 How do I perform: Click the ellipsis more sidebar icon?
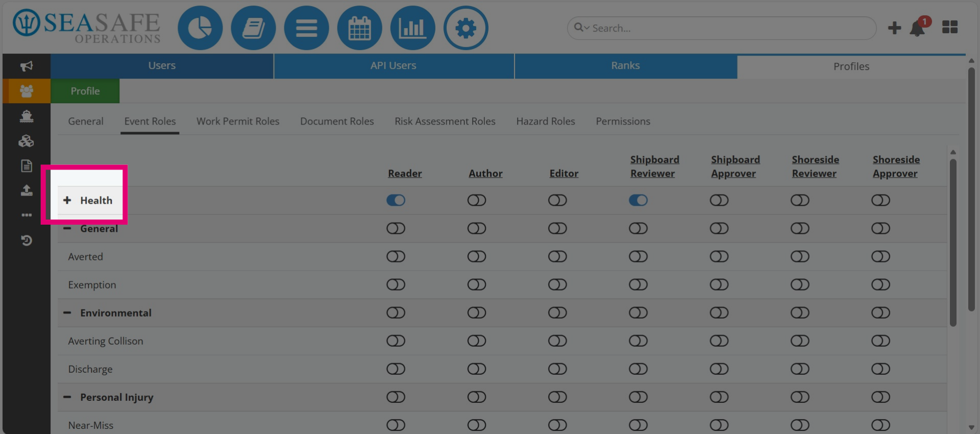pyautogui.click(x=27, y=215)
